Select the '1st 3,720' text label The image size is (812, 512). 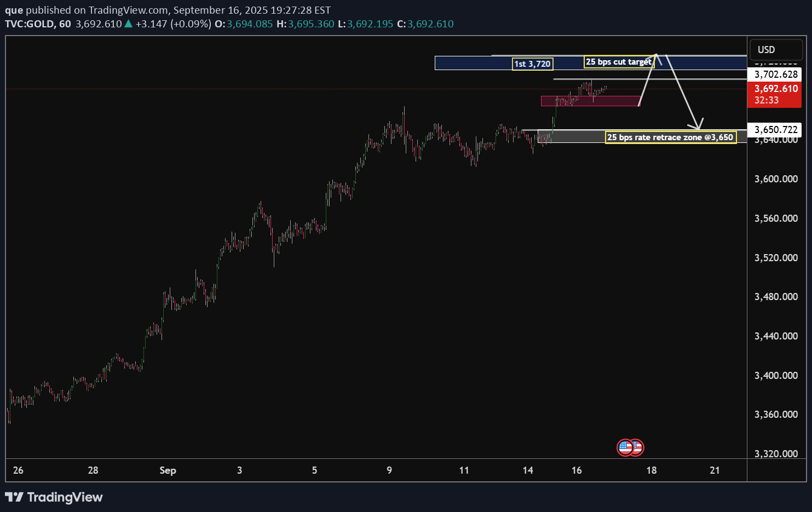(x=532, y=64)
